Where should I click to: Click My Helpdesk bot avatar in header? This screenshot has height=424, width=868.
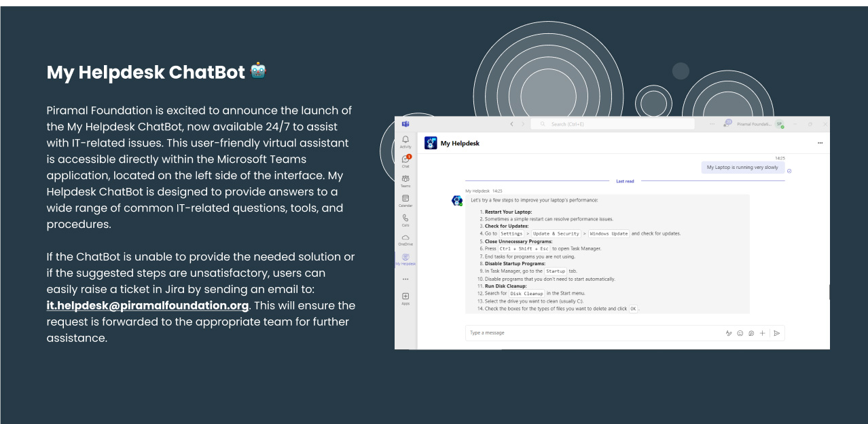tap(431, 143)
